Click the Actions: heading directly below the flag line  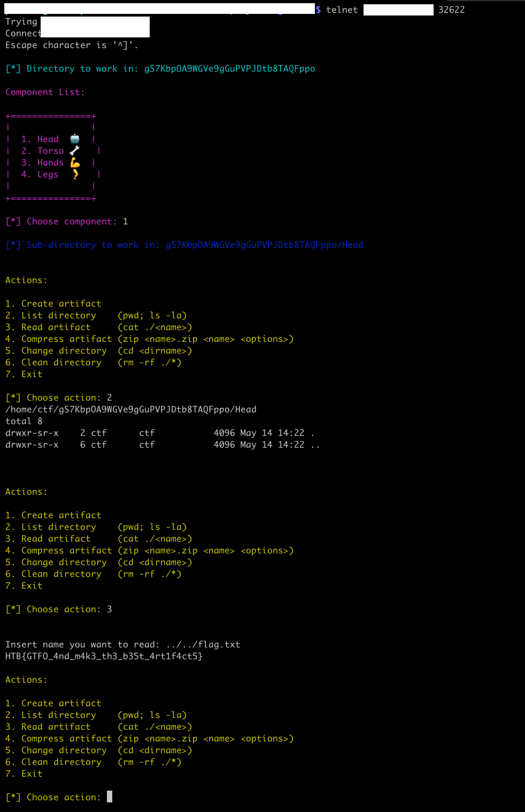point(27,680)
